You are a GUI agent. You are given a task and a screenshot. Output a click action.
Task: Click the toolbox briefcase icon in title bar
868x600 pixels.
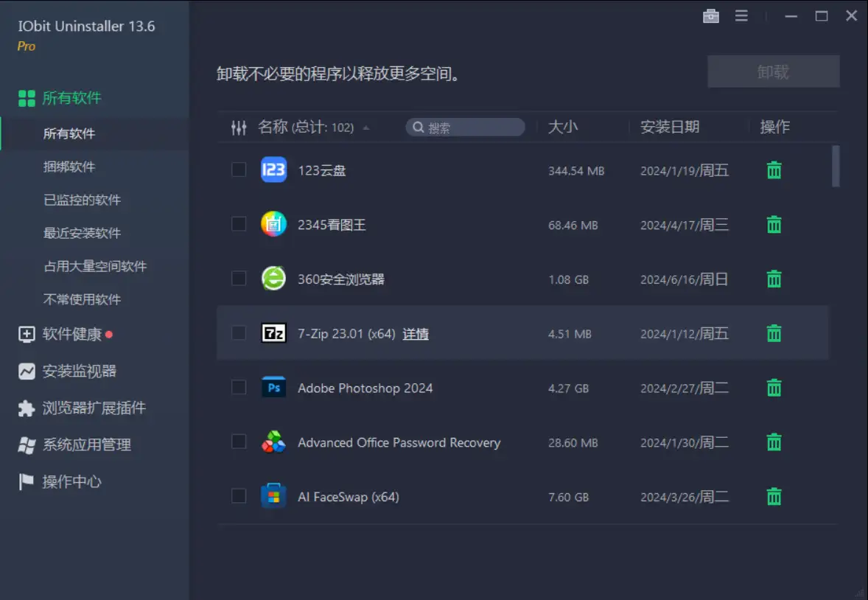[710, 16]
